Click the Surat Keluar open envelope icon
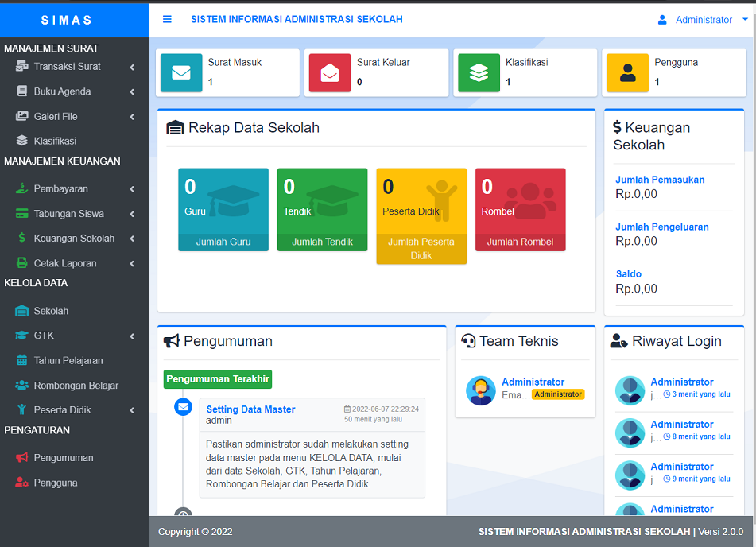 [330, 73]
